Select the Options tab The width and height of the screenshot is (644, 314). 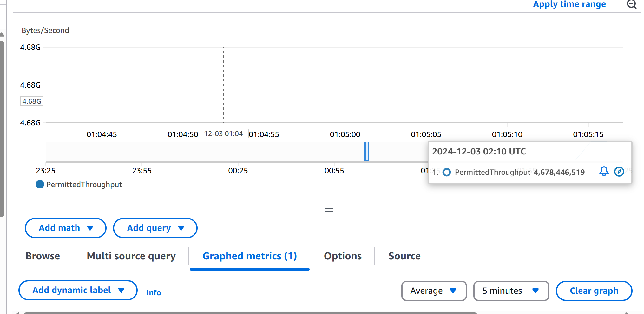(x=343, y=256)
